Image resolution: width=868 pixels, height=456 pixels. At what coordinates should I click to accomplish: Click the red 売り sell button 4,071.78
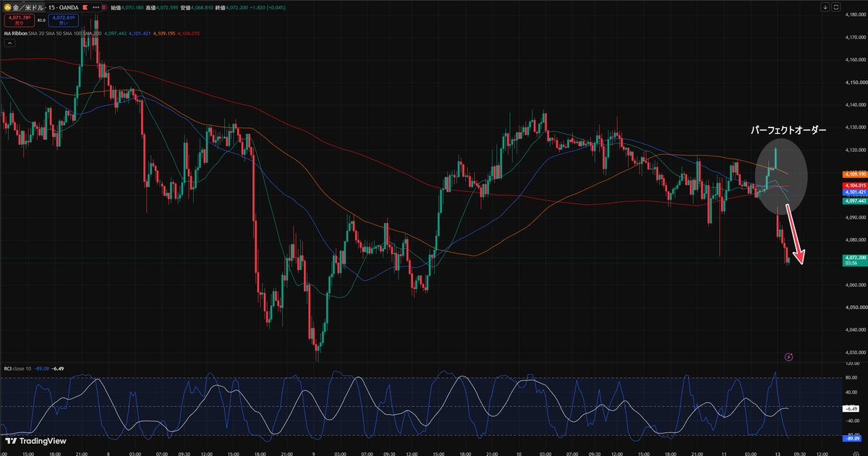click(20, 20)
